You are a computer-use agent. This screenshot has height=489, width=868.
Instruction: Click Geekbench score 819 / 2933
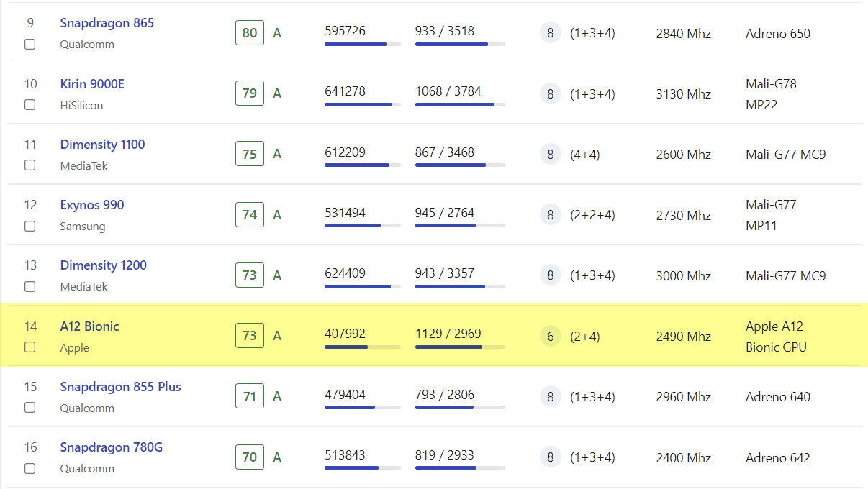(x=445, y=455)
